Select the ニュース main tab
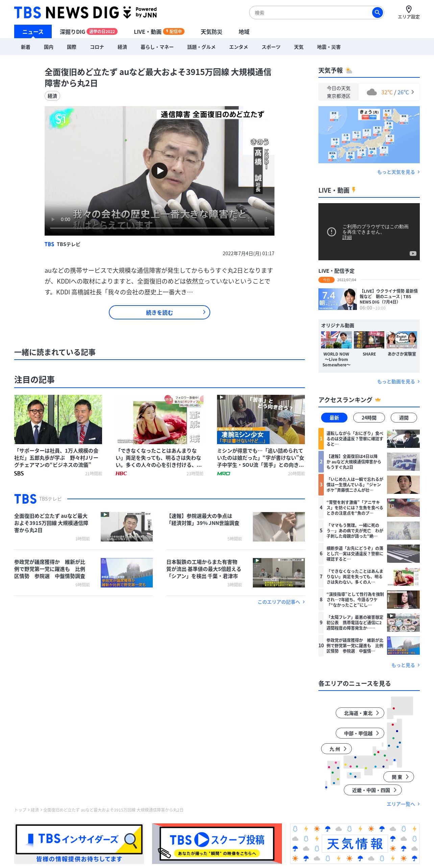434x868 pixels. [x=33, y=32]
